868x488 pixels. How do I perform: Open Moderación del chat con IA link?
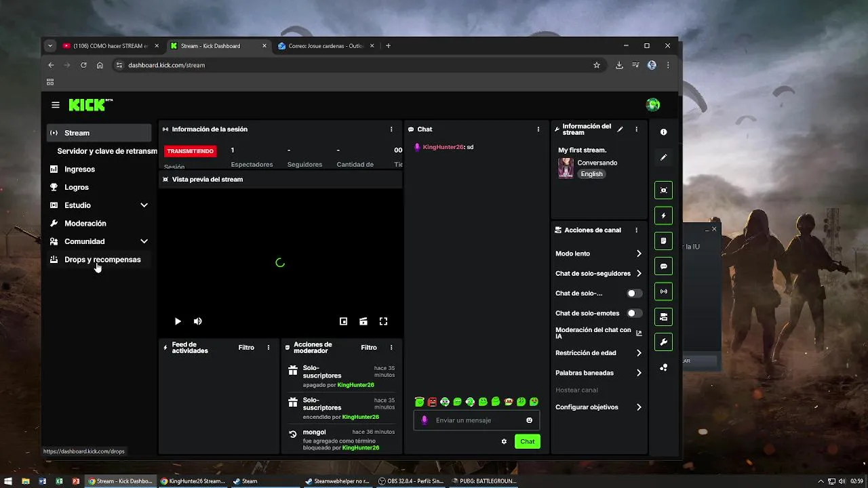(x=598, y=333)
